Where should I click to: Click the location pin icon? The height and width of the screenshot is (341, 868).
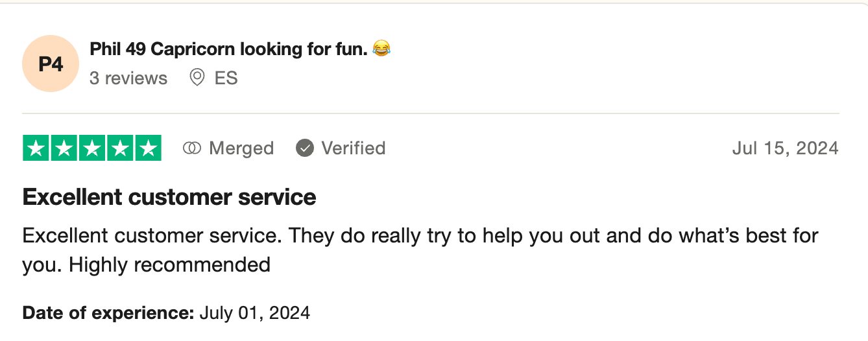click(197, 78)
